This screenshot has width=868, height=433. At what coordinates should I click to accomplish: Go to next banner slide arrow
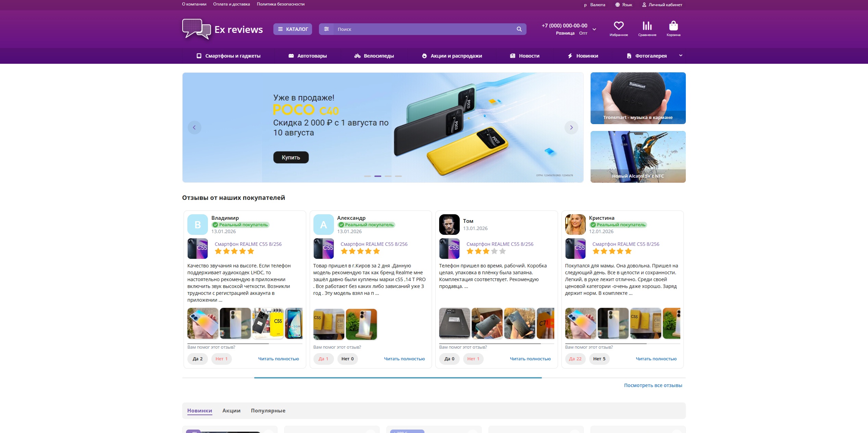[x=571, y=128]
